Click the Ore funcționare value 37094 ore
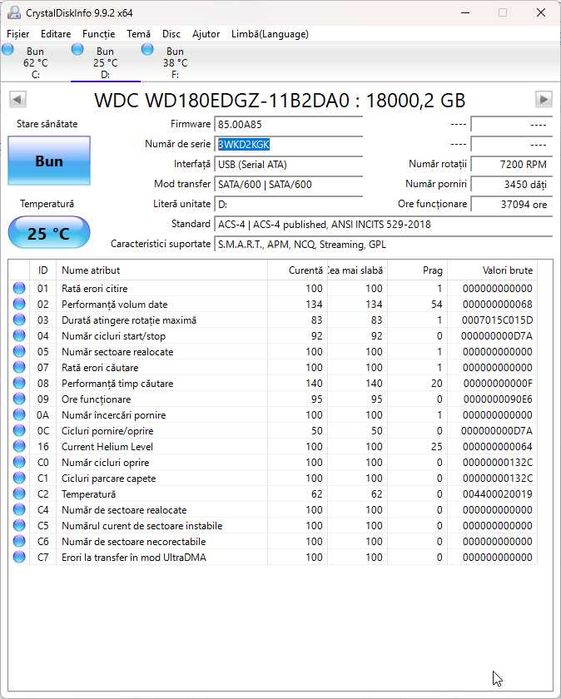 (x=512, y=204)
